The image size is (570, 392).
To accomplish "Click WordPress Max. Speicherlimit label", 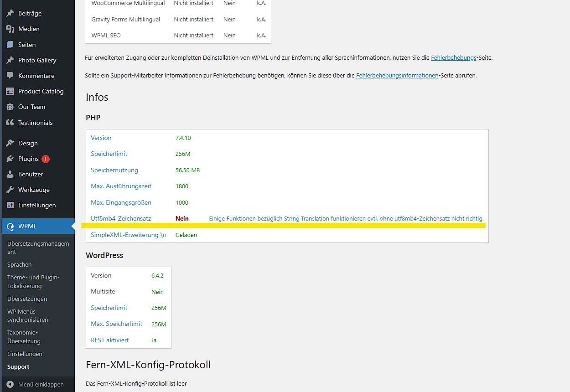I will pyautogui.click(x=117, y=324).
